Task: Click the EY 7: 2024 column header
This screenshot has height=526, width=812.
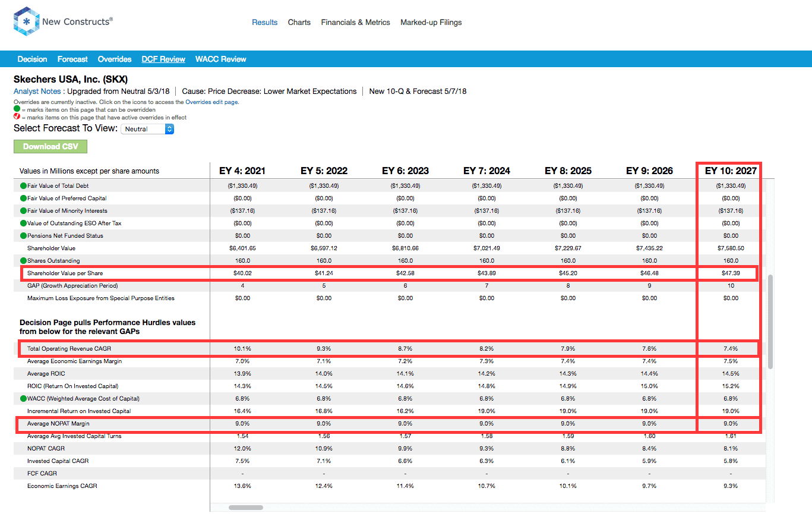Action: pos(486,171)
